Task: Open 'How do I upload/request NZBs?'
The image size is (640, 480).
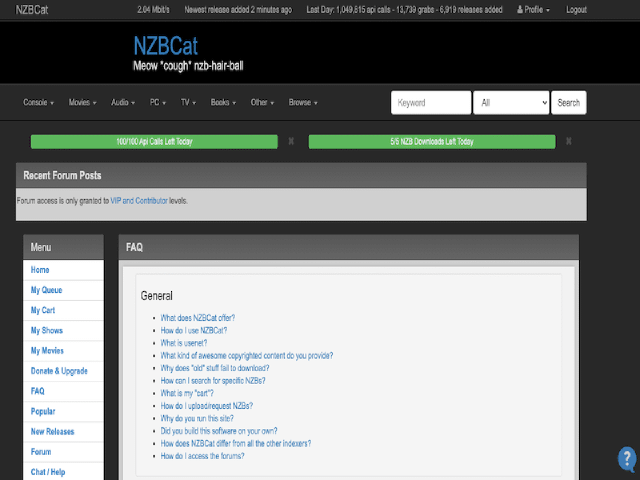Action: click(207, 406)
